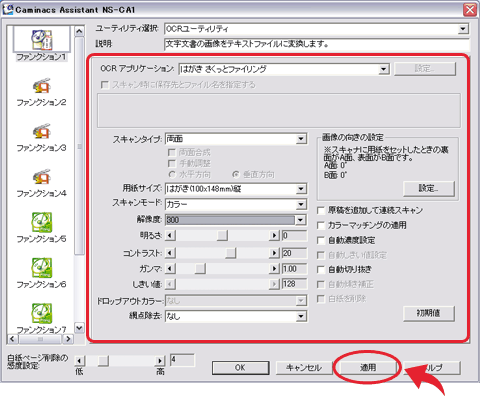480x396 pixels.
Task: Open the 網点除去 dropdown
Action: 301,316
